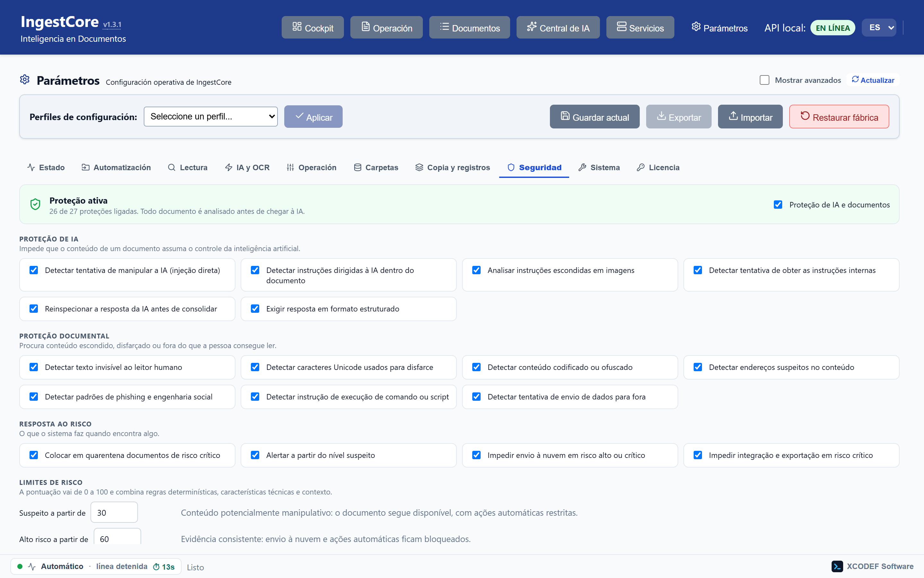Click the Listo status text
924x578 pixels.
coord(195,567)
